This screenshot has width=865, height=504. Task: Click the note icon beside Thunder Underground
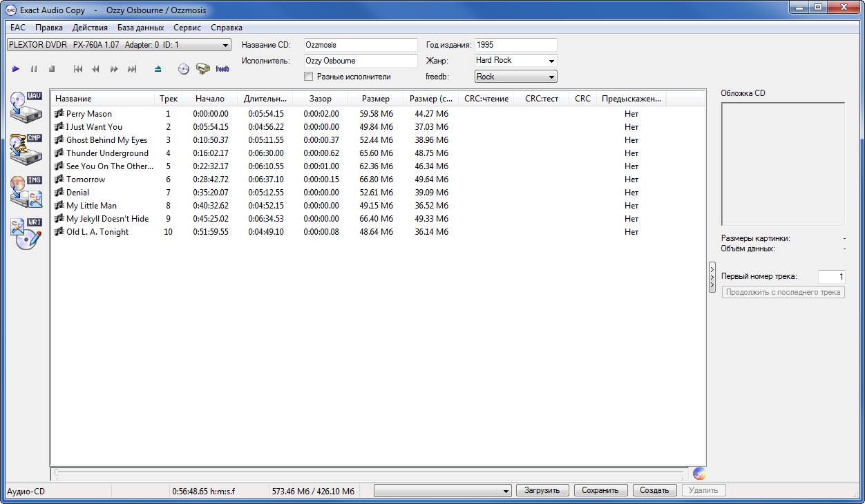pos(59,153)
